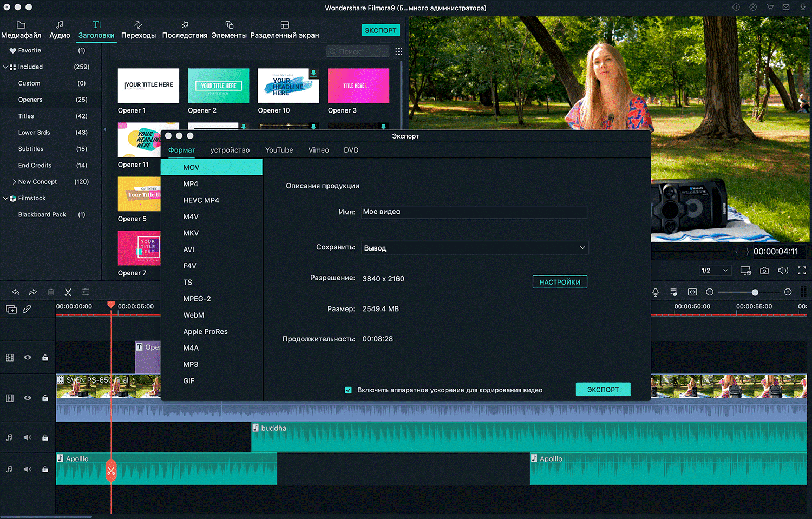Expand the New Concept category arrow
812x519 pixels.
(14, 182)
